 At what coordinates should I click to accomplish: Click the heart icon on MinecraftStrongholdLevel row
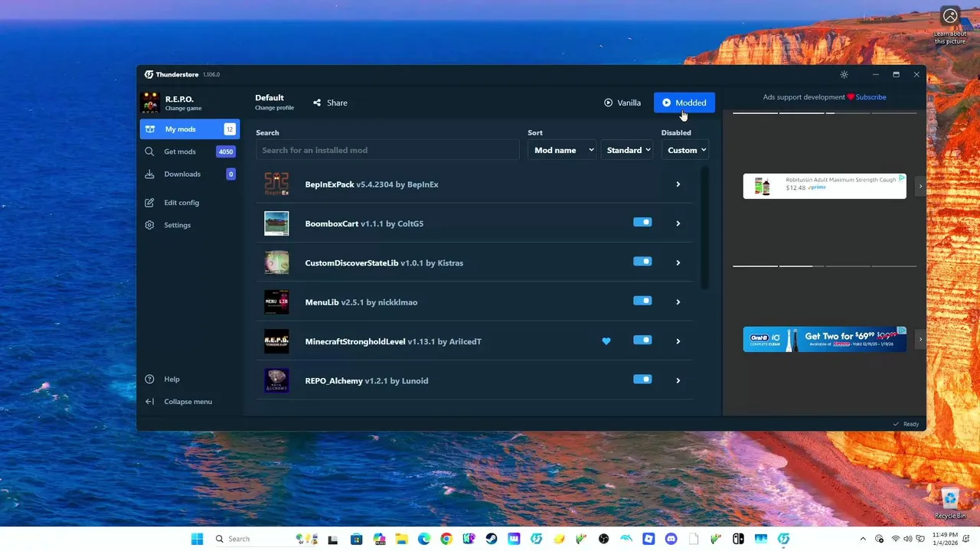(606, 341)
